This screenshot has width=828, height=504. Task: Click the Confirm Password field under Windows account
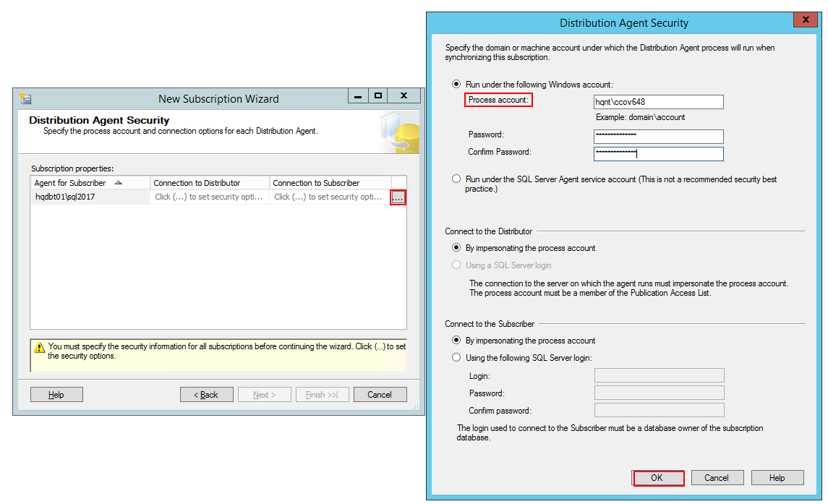point(658,153)
